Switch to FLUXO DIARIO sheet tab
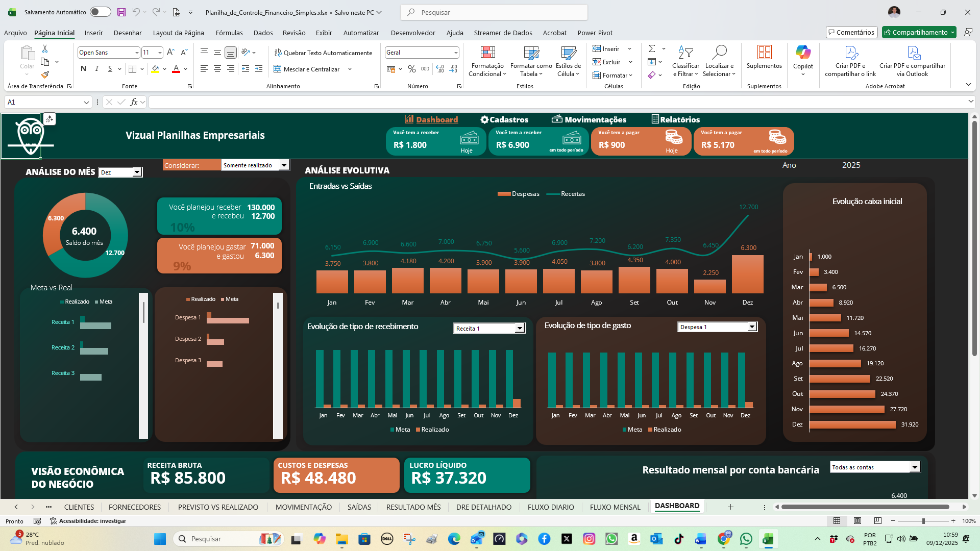The width and height of the screenshot is (980, 551). click(x=550, y=507)
